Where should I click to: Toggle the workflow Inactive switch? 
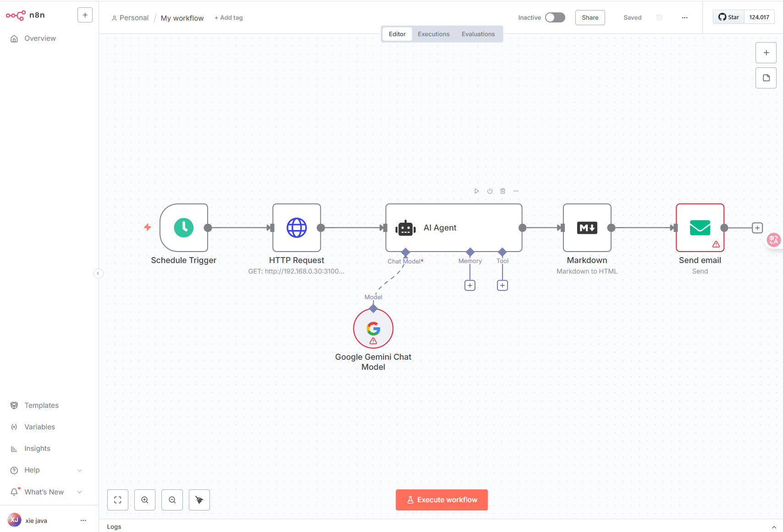555,17
